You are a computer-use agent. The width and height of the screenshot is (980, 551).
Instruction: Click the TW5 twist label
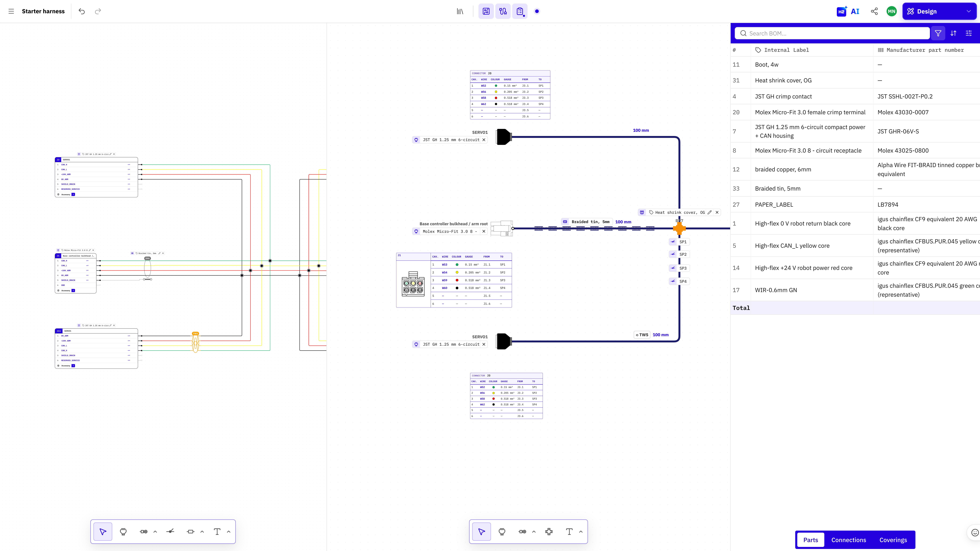tap(642, 335)
